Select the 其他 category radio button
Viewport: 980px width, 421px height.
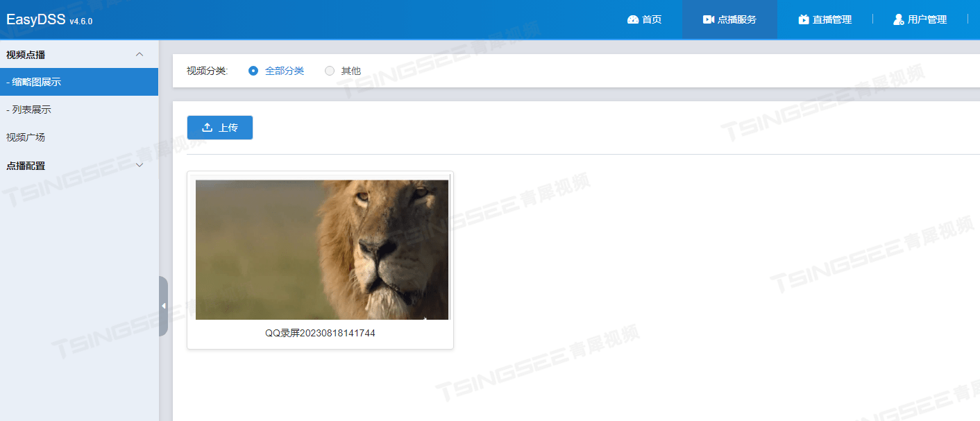[x=330, y=71]
